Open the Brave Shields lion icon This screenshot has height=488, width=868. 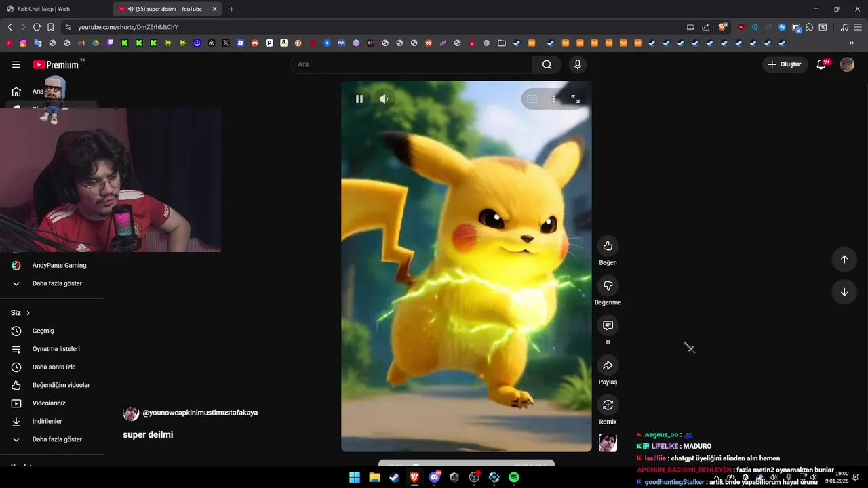723,27
